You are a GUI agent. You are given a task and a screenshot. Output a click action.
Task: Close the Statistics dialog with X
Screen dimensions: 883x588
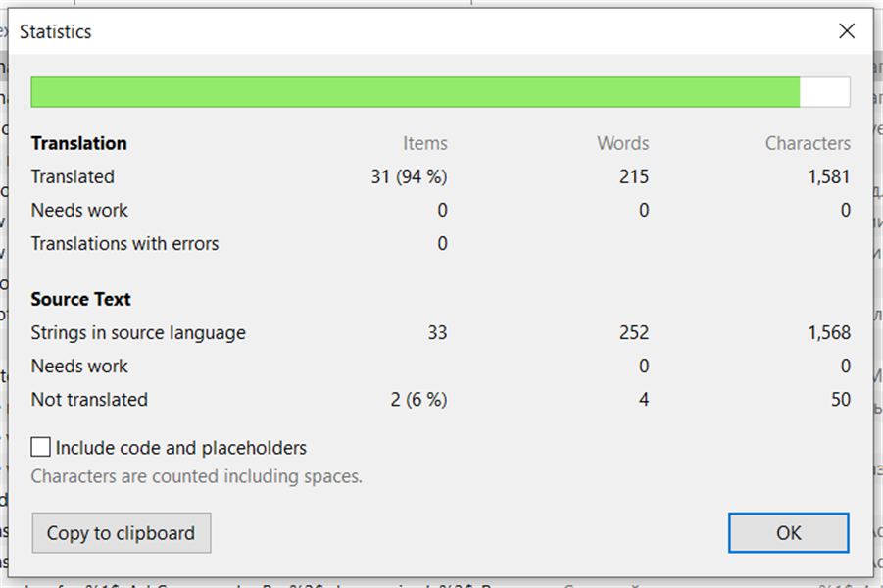pos(847,31)
